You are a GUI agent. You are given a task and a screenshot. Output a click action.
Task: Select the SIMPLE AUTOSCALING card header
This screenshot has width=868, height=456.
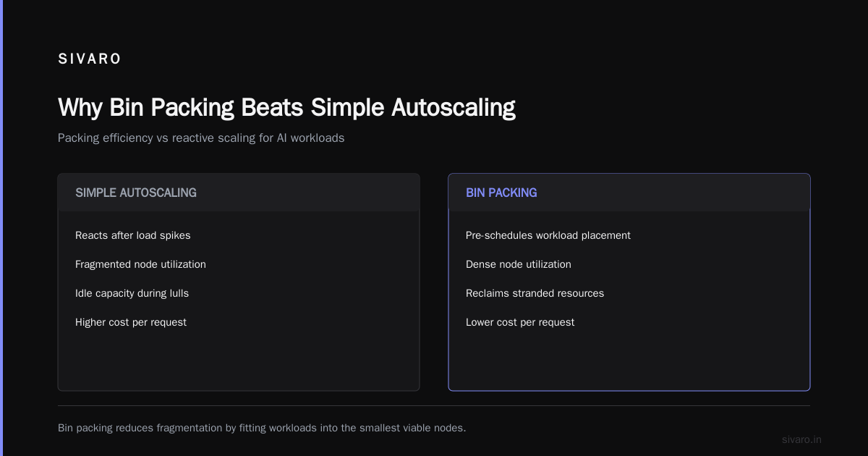point(239,193)
